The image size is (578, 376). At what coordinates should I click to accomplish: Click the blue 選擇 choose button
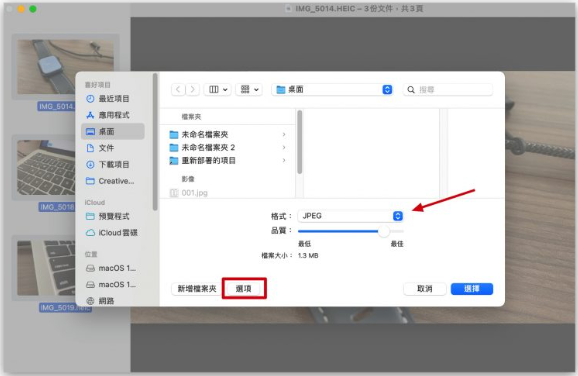(472, 289)
